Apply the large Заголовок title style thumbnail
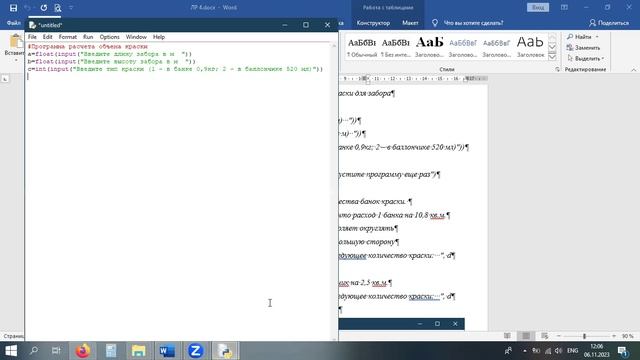Screen dimensions: 640x360 [530, 47]
